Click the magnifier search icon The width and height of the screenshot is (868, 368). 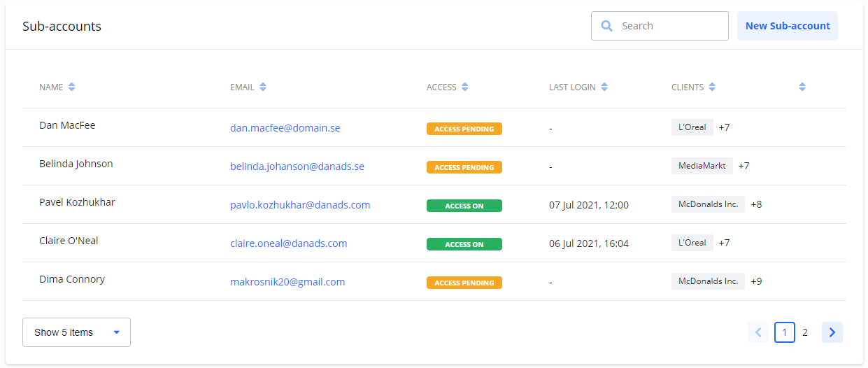pos(606,26)
